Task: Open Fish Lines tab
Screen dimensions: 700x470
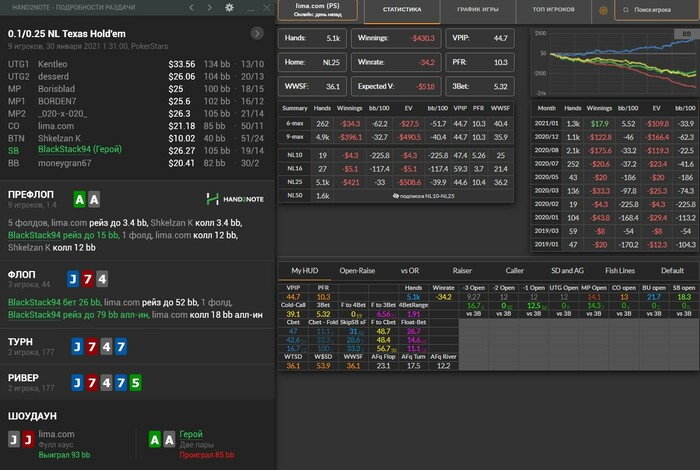Action: click(620, 270)
